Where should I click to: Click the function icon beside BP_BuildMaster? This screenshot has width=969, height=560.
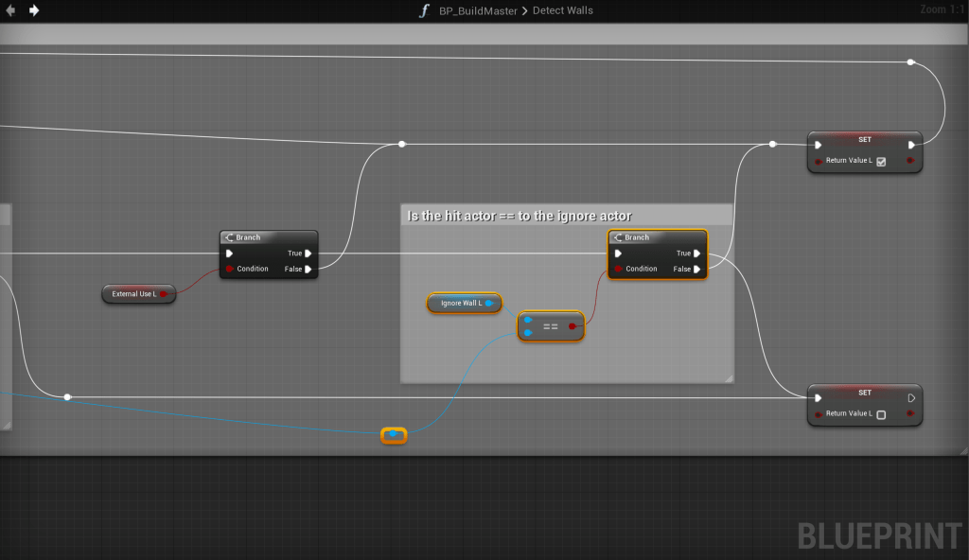(425, 10)
